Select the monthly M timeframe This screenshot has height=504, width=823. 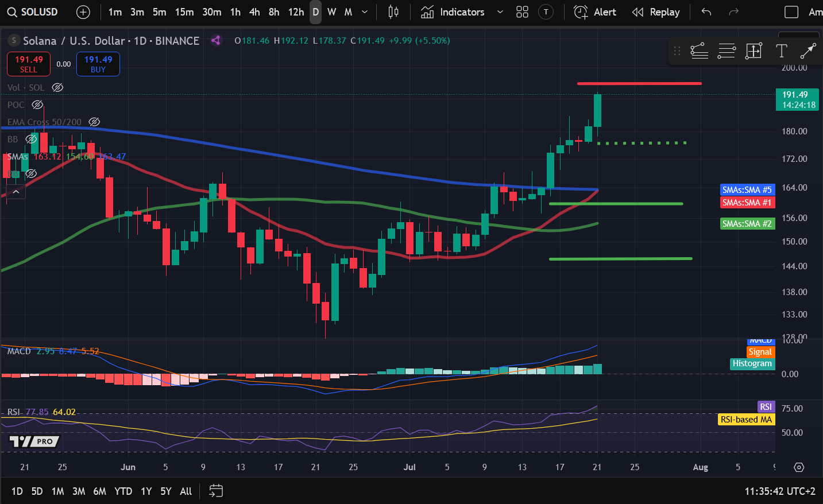(x=348, y=12)
